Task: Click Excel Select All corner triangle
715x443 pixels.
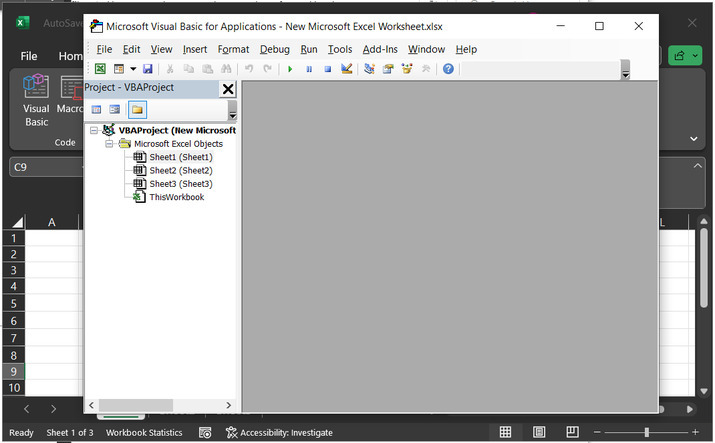Action: (x=17, y=222)
